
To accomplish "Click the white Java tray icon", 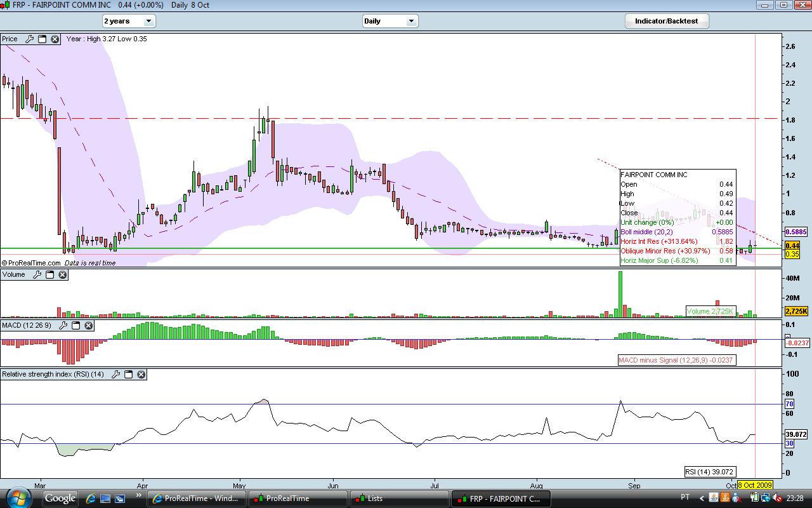I will point(713,498).
